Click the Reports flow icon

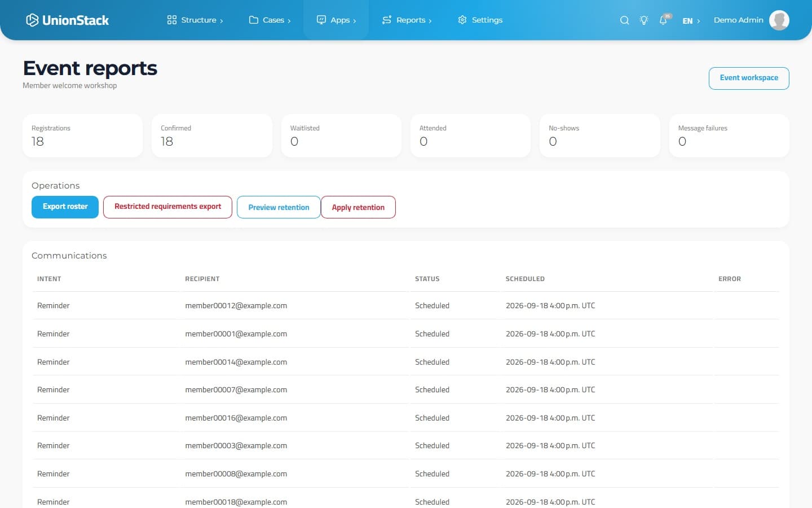[387, 20]
